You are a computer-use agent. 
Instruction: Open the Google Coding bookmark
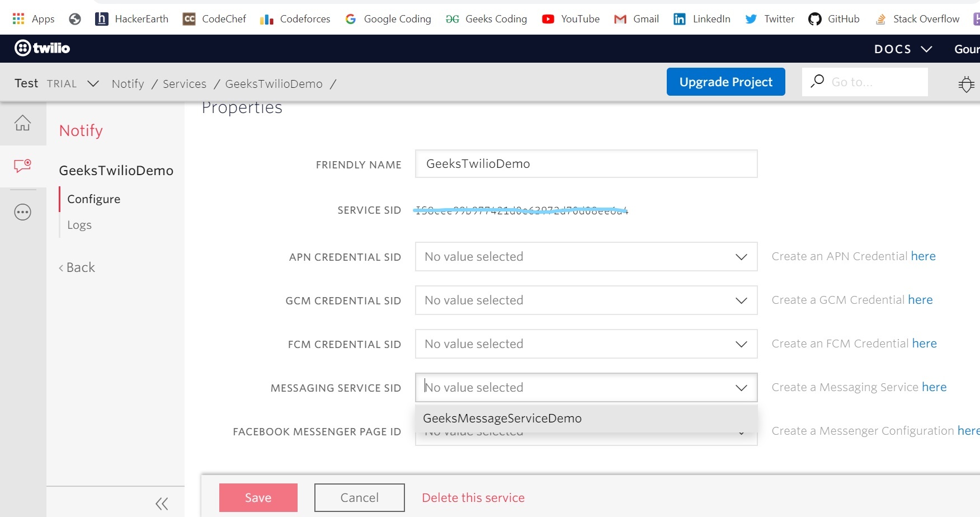388,19
